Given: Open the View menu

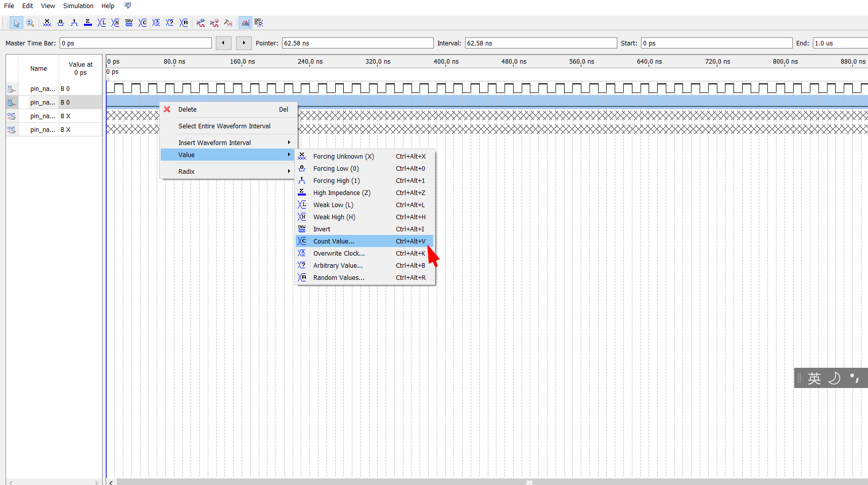Looking at the screenshot, I should pos(48,6).
